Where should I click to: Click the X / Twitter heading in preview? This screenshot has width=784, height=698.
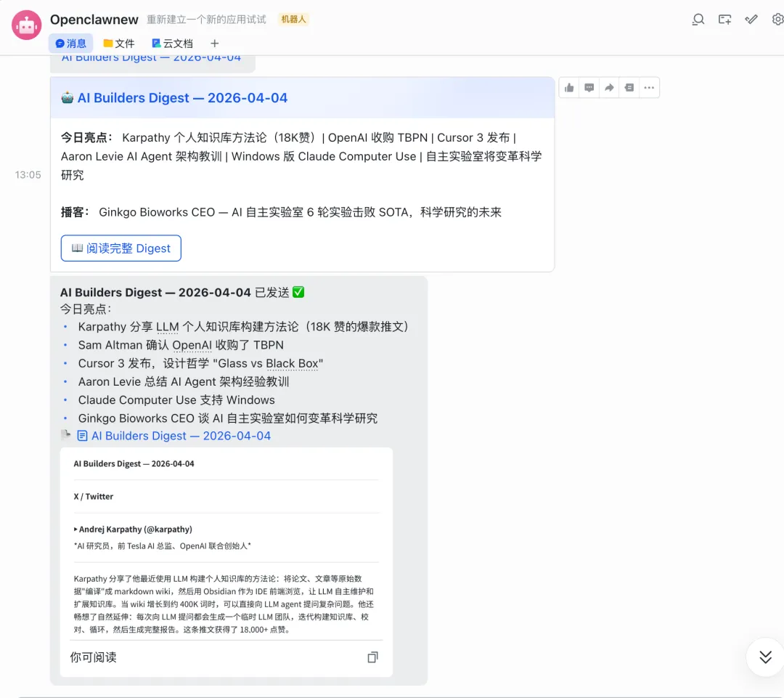tap(94, 496)
